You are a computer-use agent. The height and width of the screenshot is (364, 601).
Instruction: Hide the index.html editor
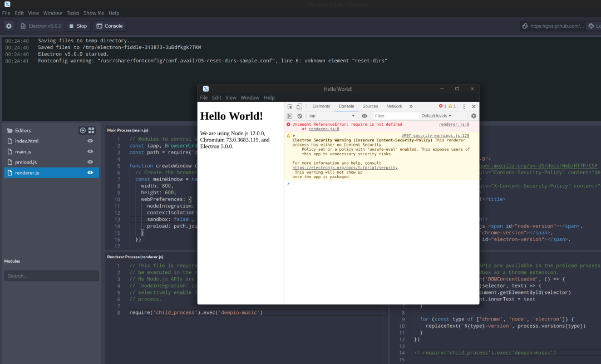click(x=90, y=141)
